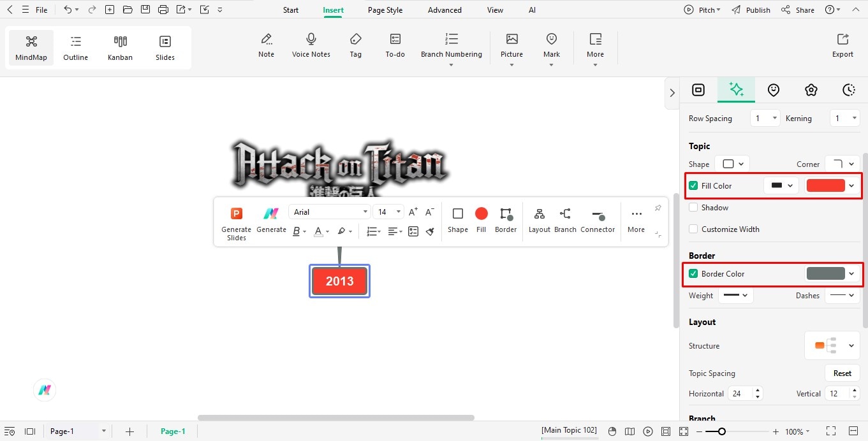This screenshot has height=441, width=868.
Task: Open the Start tab
Action: pos(291,10)
